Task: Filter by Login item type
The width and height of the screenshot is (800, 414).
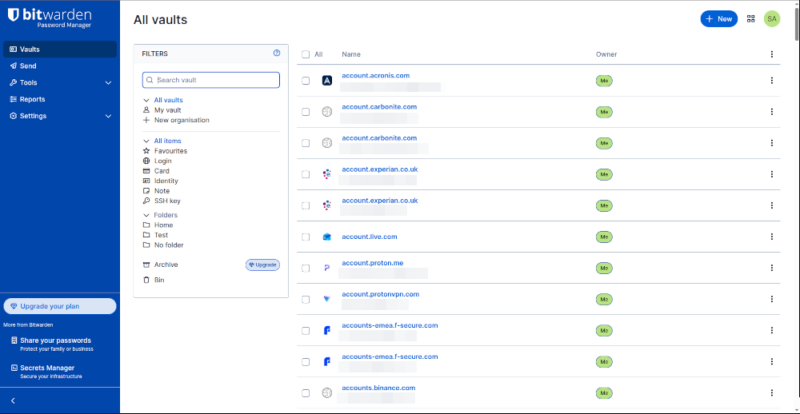Action: [163, 161]
